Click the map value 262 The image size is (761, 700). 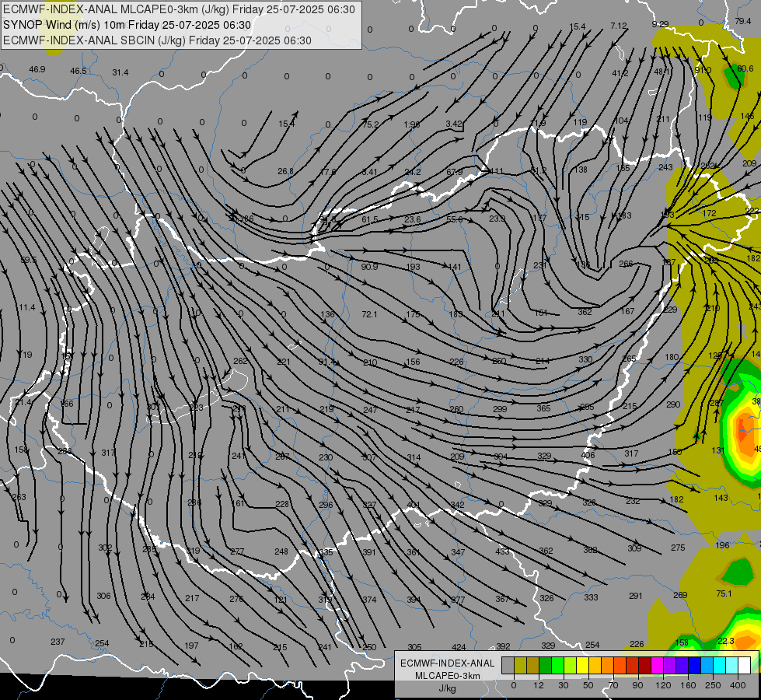click(x=240, y=361)
